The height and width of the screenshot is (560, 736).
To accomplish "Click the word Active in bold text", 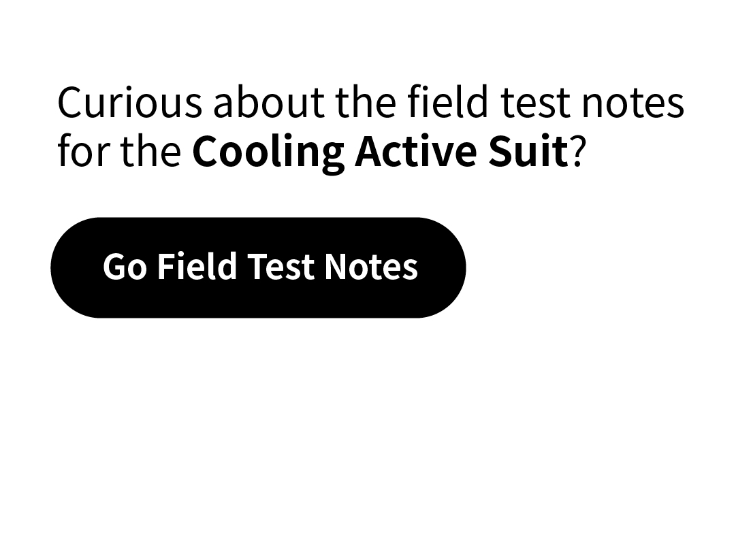I will pyautogui.click(x=417, y=150).
